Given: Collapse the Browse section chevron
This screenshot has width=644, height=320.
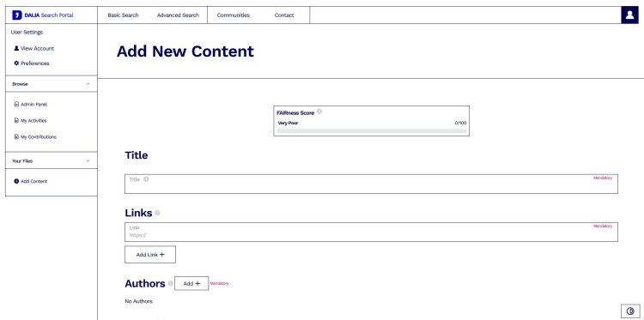Looking at the screenshot, I should (88, 84).
